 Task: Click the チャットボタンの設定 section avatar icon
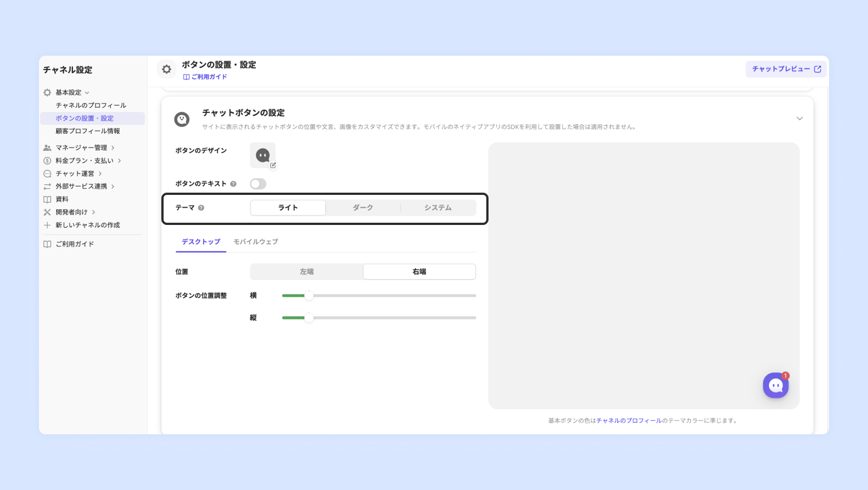182,119
